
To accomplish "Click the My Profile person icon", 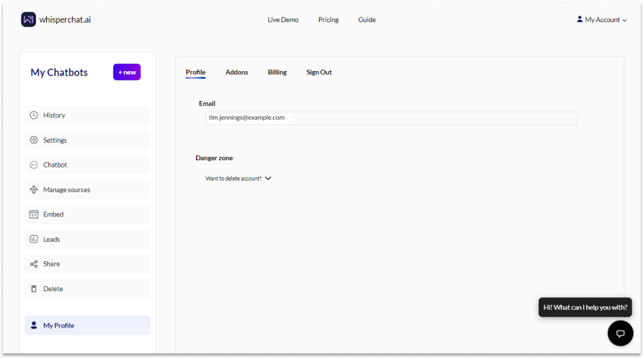I will pos(34,325).
